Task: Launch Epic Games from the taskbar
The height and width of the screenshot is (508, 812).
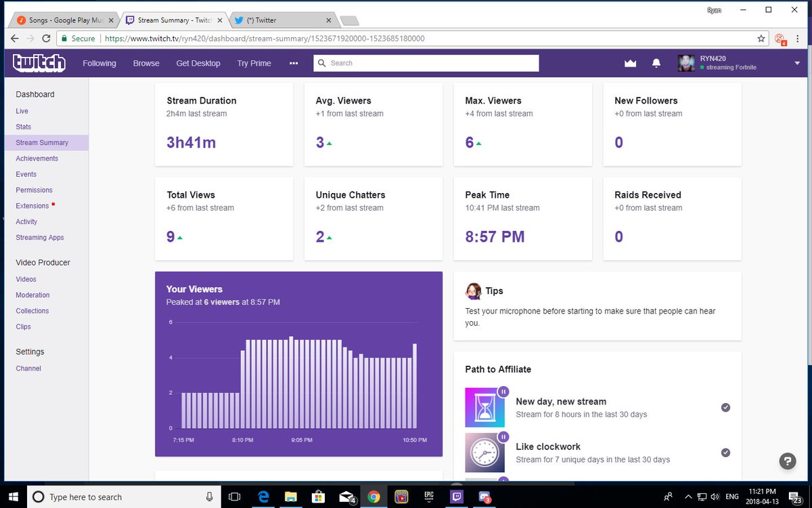Action: [429, 496]
